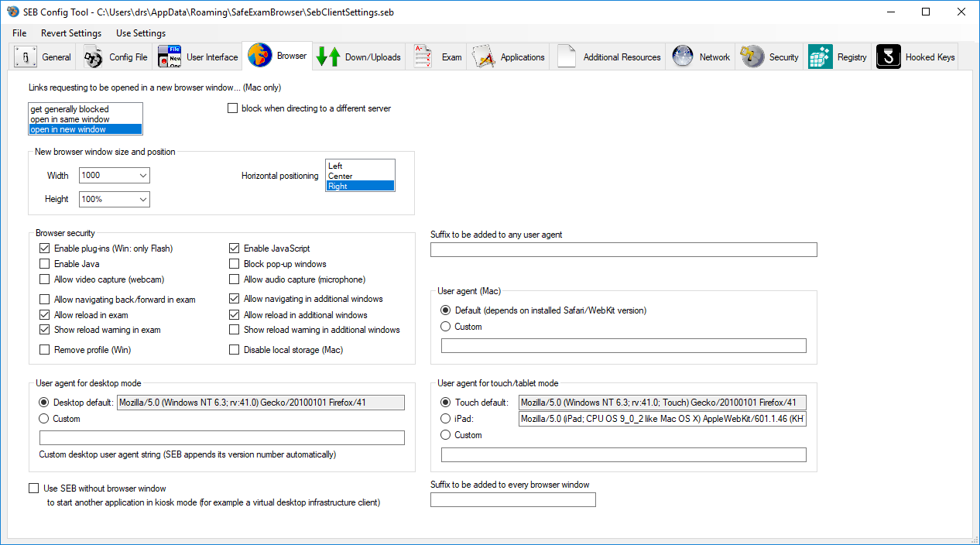Screen dimensions: 980x545
Task: Open the File menu
Action: pos(19,33)
